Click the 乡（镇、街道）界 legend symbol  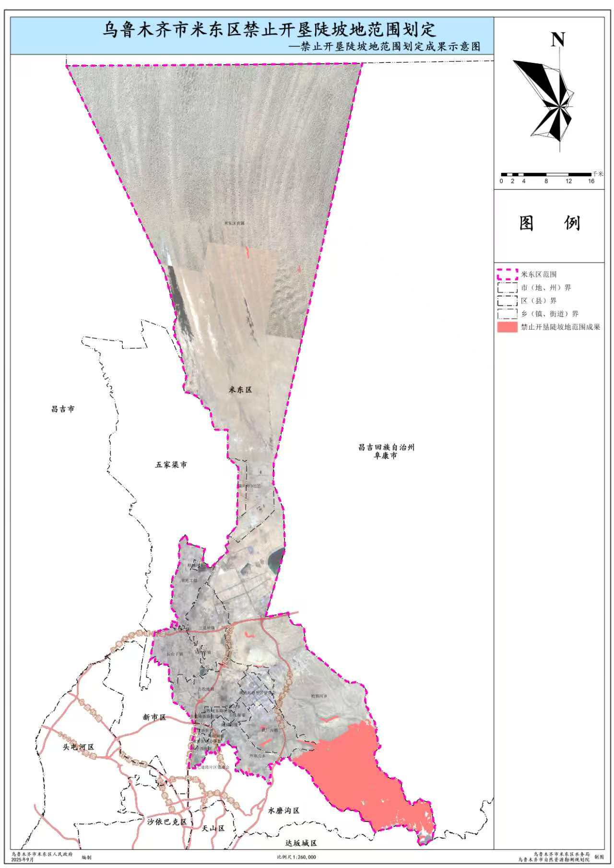pyautogui.click(x=507, y=314)
